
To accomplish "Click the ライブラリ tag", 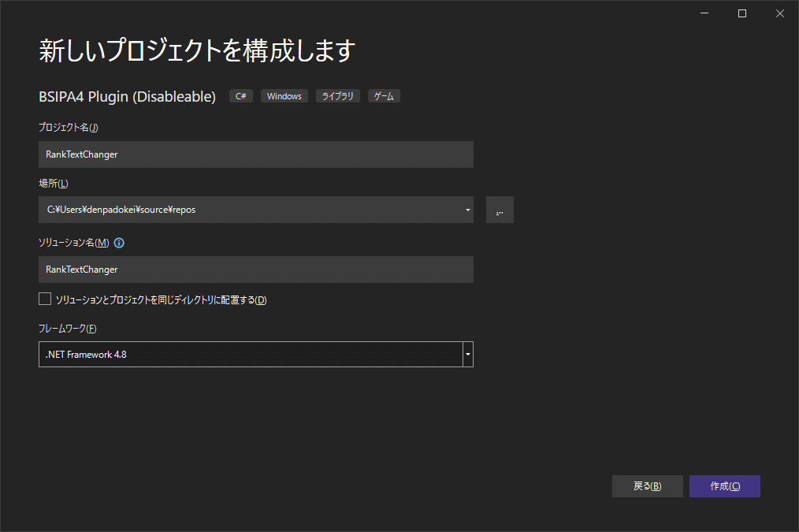I will point(338,96).
